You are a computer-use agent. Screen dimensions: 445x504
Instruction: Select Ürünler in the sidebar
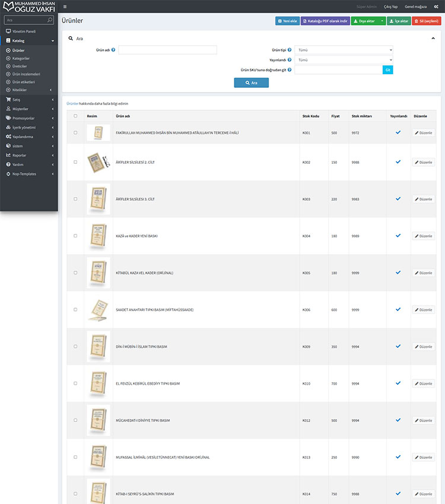point(29,50)
